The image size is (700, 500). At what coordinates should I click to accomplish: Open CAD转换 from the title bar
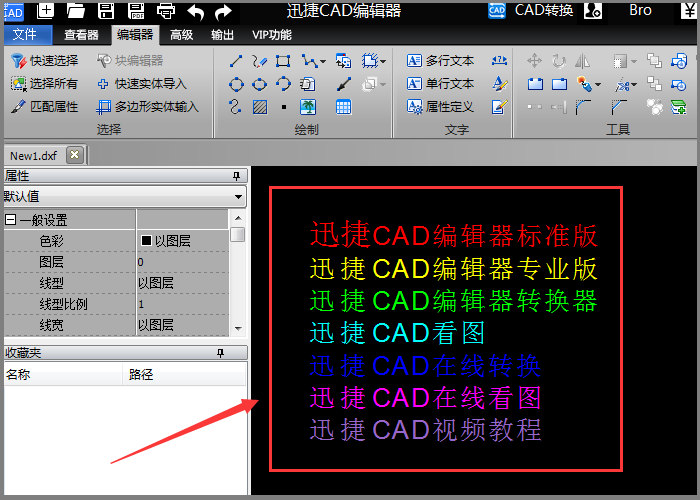[531, 10]
